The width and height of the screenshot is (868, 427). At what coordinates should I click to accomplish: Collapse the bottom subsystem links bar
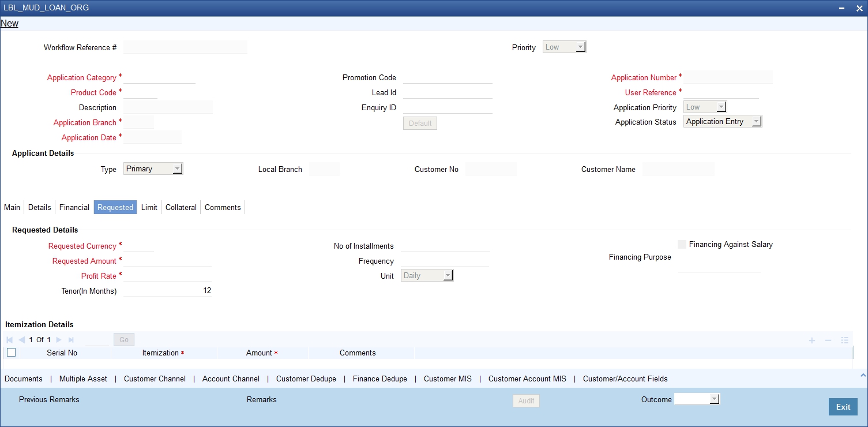tap(863, 375)
